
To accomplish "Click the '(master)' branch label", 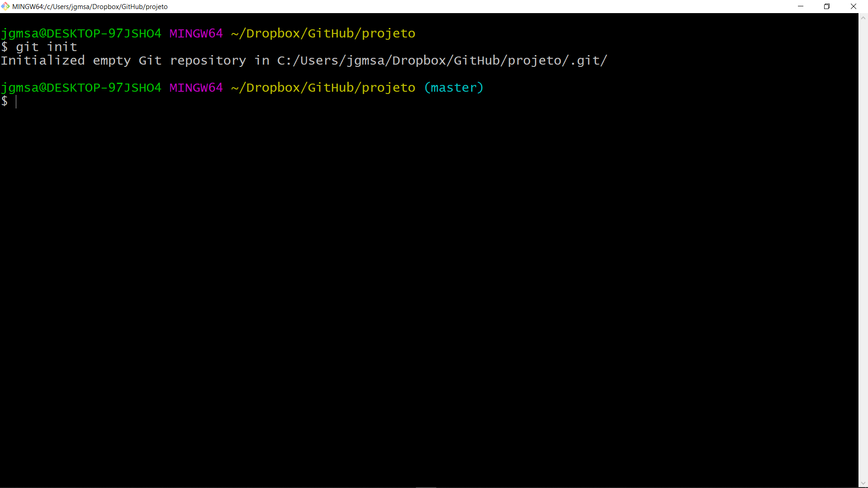I will tap(454, 88).
